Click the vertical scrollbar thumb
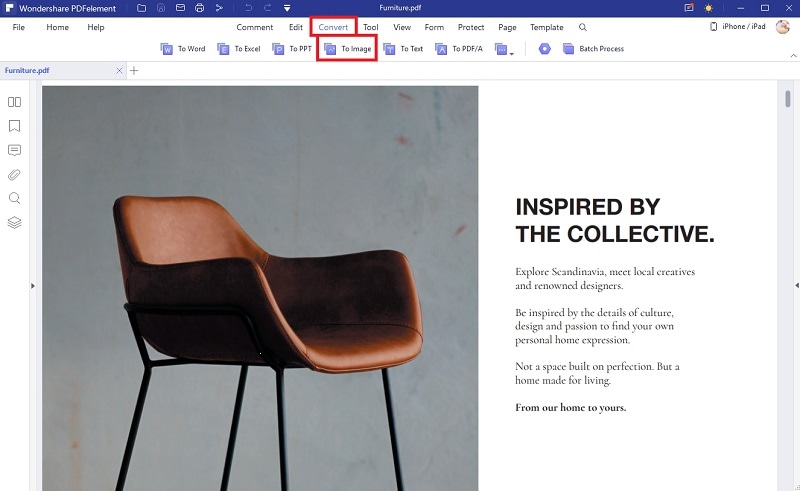This screenshot has height=491, width=800. coord(788,99)
